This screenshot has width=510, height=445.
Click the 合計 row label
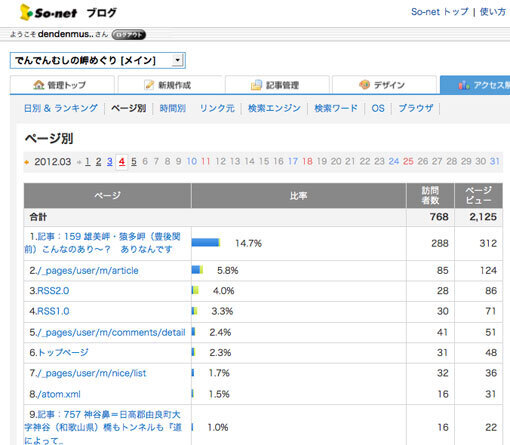38,217
